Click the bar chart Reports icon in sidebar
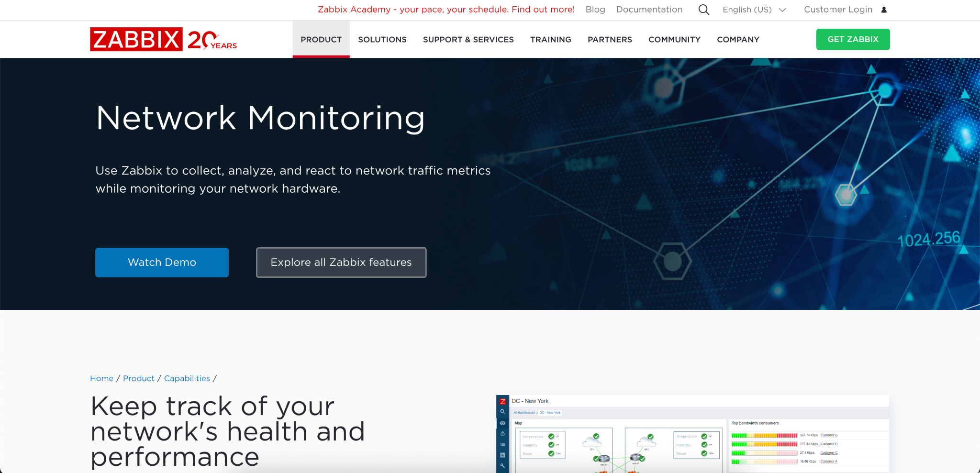This screenshot has height=473, width=980. click(x=502, y=455)
